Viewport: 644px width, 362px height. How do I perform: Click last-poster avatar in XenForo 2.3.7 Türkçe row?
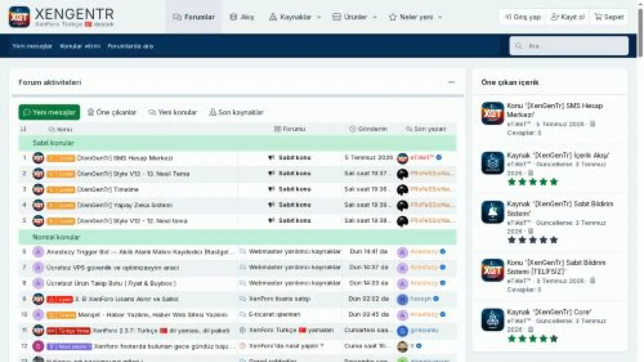tap(402, 331)
